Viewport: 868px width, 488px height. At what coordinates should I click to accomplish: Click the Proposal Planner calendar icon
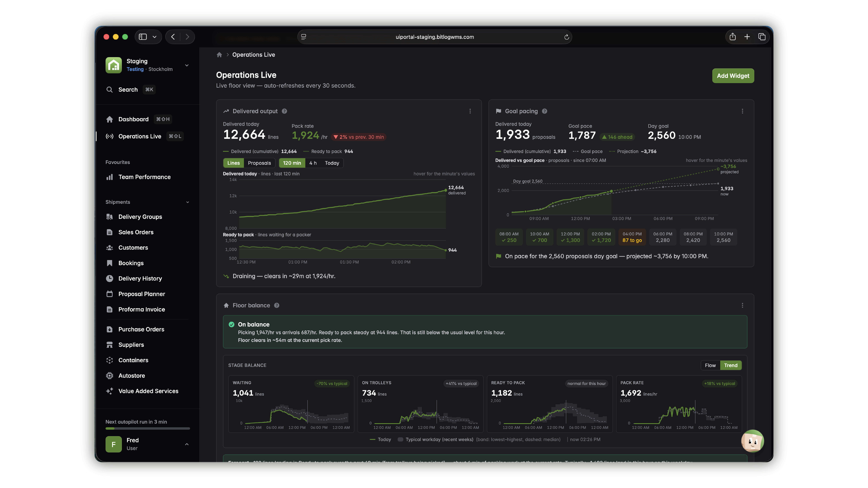(109, 294)
